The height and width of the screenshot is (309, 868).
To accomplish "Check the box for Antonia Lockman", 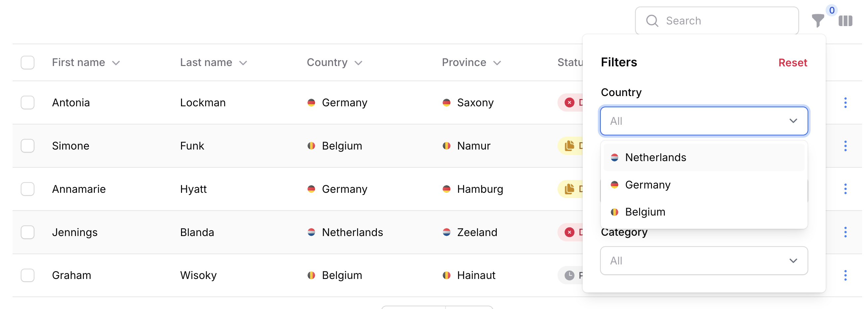I will pyautogui.click(x=28, y=103).
